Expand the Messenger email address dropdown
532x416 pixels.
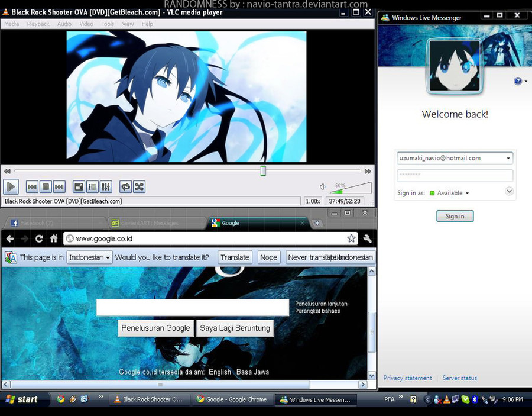coord(508,158)
